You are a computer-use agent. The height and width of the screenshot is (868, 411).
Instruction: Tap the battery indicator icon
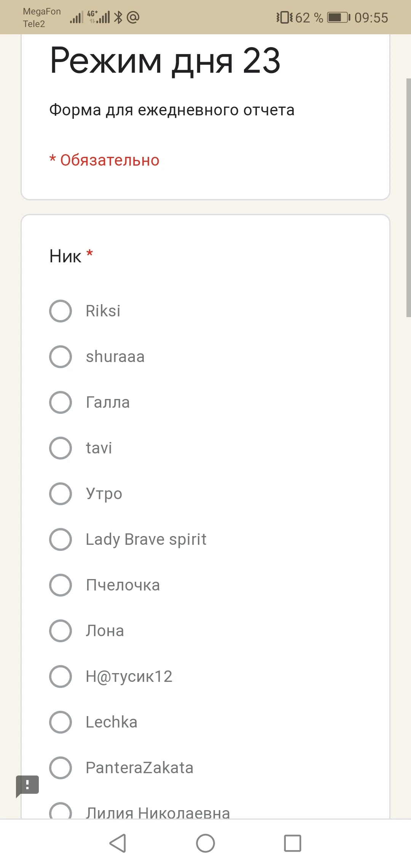click(338, 18)
